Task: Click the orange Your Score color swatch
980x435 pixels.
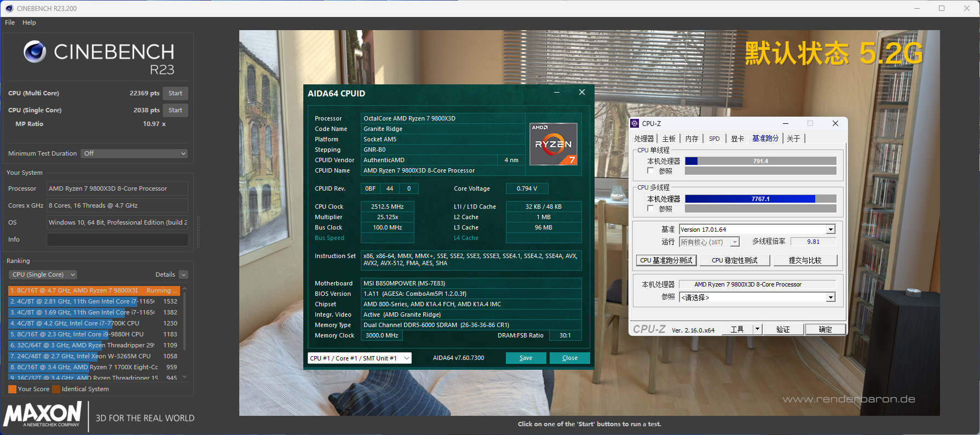Action: point(12,389)
